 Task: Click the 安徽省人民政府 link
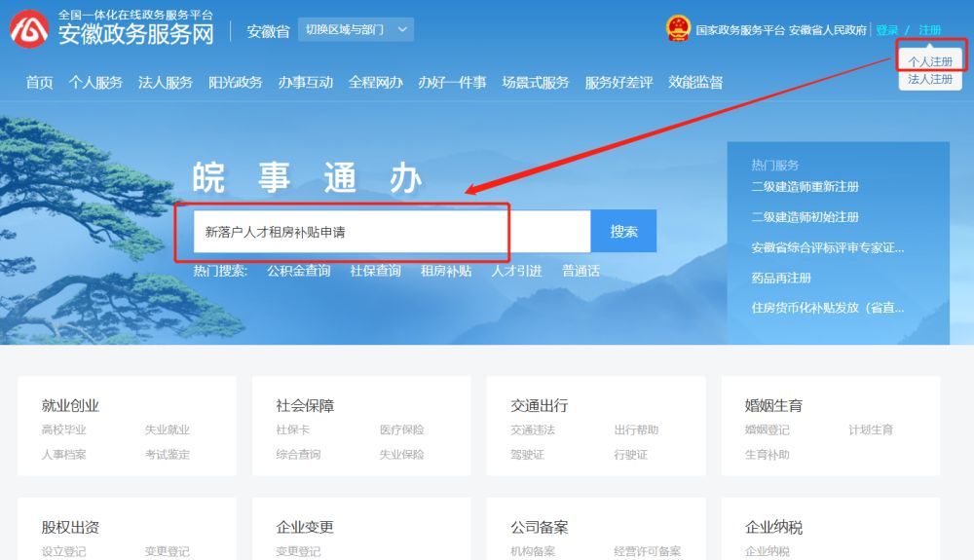point(827,30)
